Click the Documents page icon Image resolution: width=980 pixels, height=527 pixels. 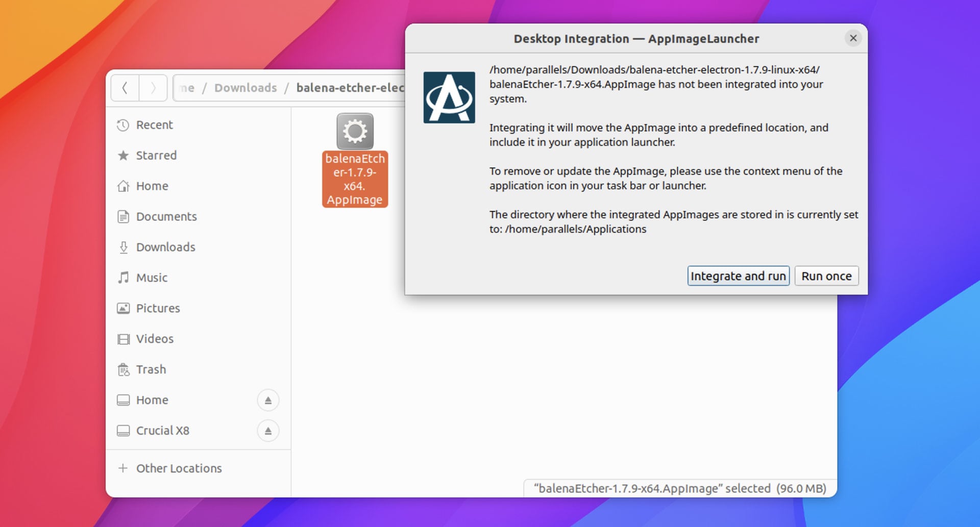[123, 217]
